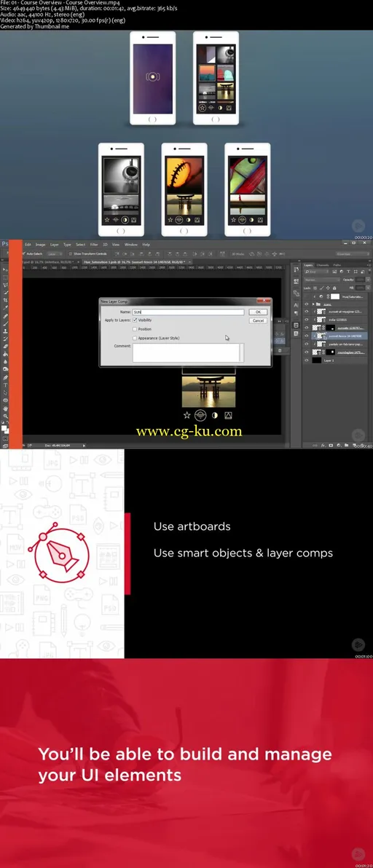Open the Auto-Select Layer dropdown
The image size is (373, 868).
click(x=54, y=253)
